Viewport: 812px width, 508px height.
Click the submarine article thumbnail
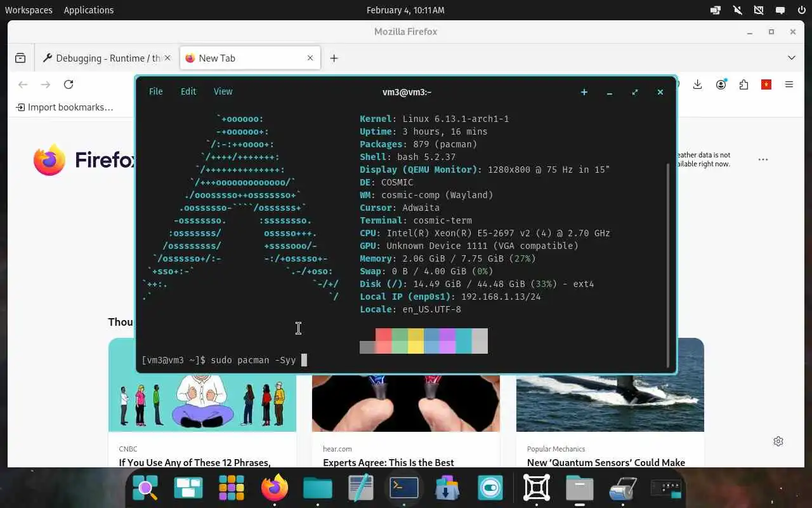click(x=610, y=403)
